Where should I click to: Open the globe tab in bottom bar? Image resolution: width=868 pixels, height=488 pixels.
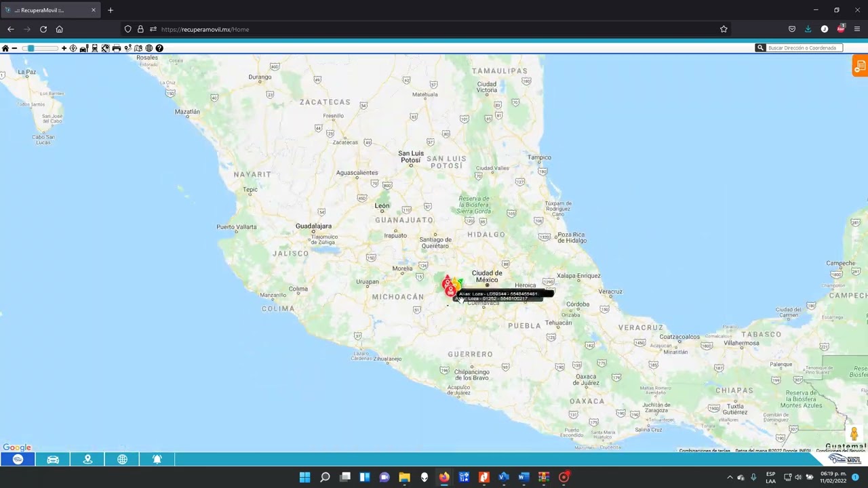[122, 460]
